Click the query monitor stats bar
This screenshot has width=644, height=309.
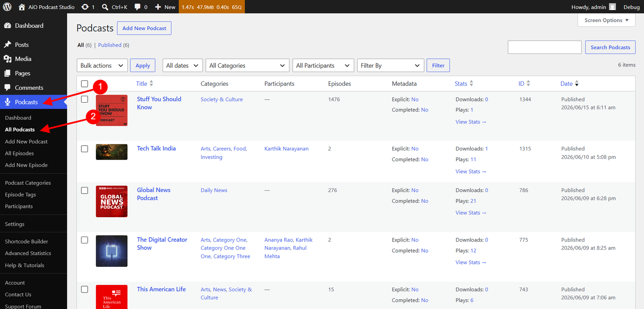(212, 7)
